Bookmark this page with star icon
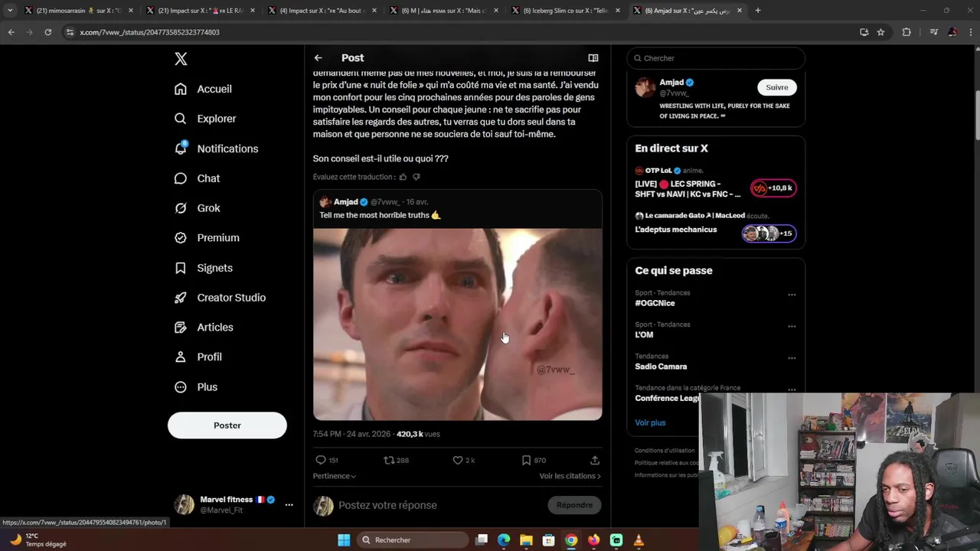This screenshot has width=980, height=551. [880, 32]
